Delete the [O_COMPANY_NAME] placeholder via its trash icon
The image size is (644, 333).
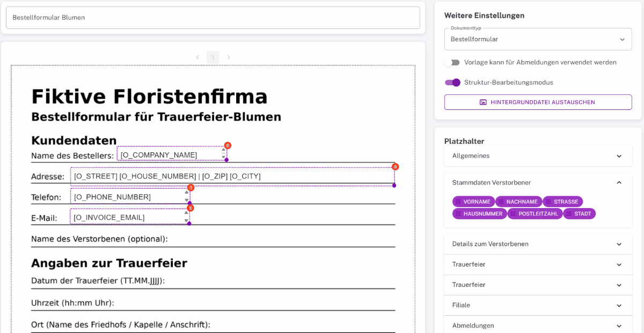pos(227,145)
